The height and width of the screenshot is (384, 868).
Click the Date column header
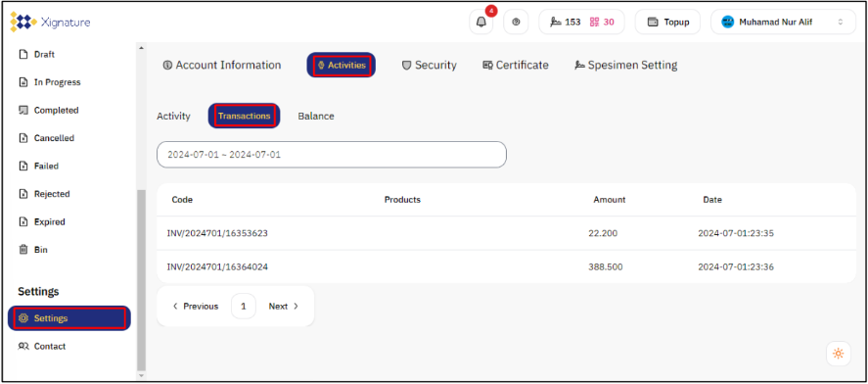[x=712, y=200]
